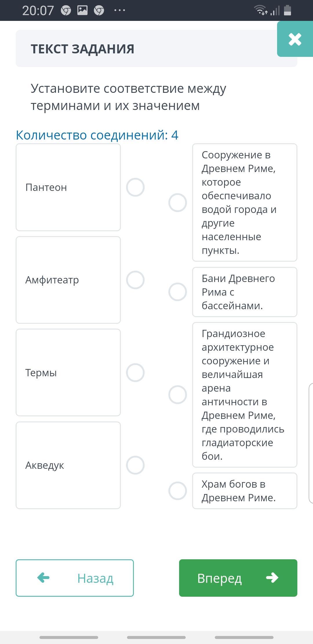313x644 pixels.
Task: Close the task with the white X icon
Action: pos(295,39)
